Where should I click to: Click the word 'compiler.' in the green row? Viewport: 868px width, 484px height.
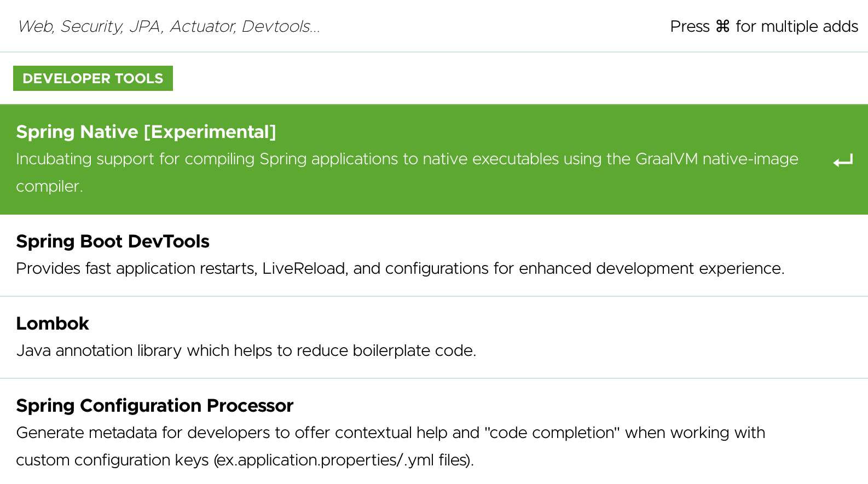(49, 187)
